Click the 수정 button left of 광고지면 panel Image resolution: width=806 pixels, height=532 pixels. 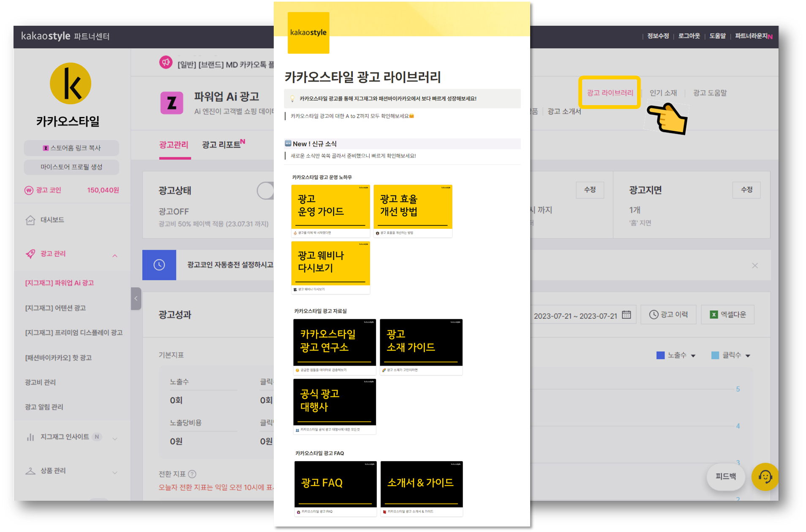click(590, 190)
